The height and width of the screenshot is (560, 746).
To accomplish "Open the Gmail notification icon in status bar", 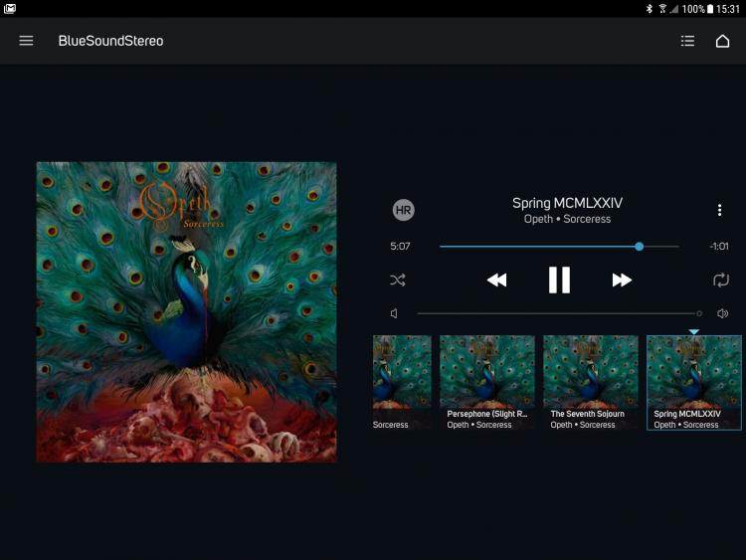I will tap(10, 9).
